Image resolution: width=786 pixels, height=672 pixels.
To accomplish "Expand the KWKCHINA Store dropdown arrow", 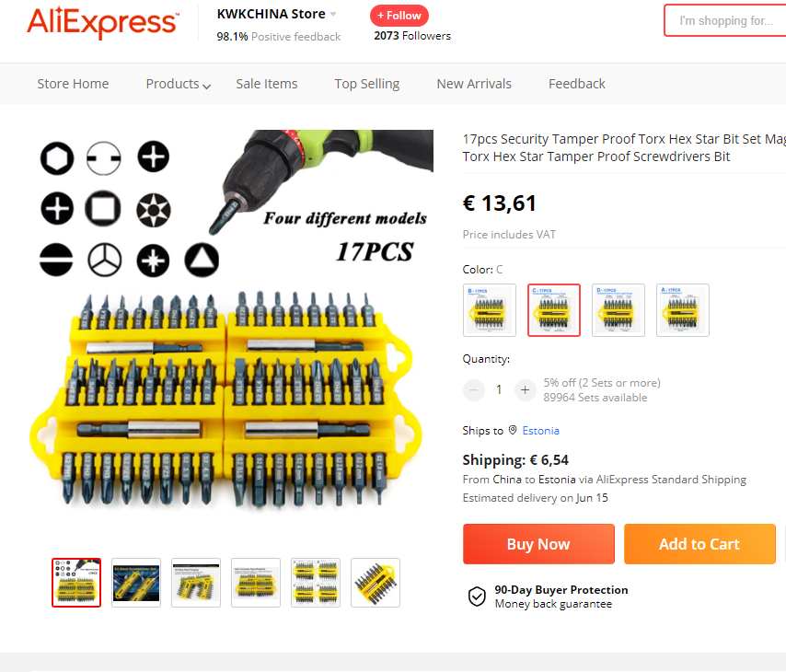I will click(333, 14).
